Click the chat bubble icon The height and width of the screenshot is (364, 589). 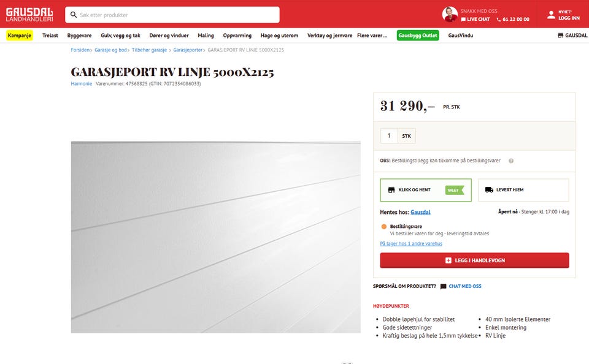click(x=443, y=286)
